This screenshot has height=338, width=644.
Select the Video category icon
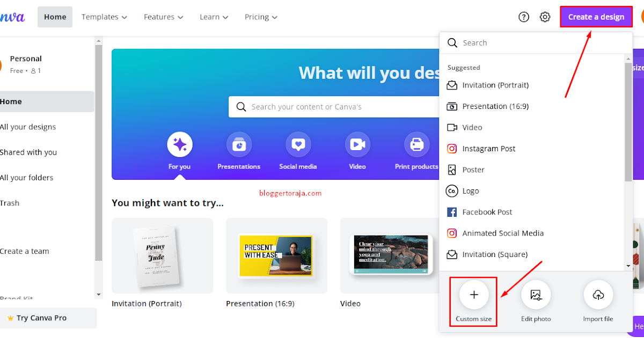pos(357,144)
